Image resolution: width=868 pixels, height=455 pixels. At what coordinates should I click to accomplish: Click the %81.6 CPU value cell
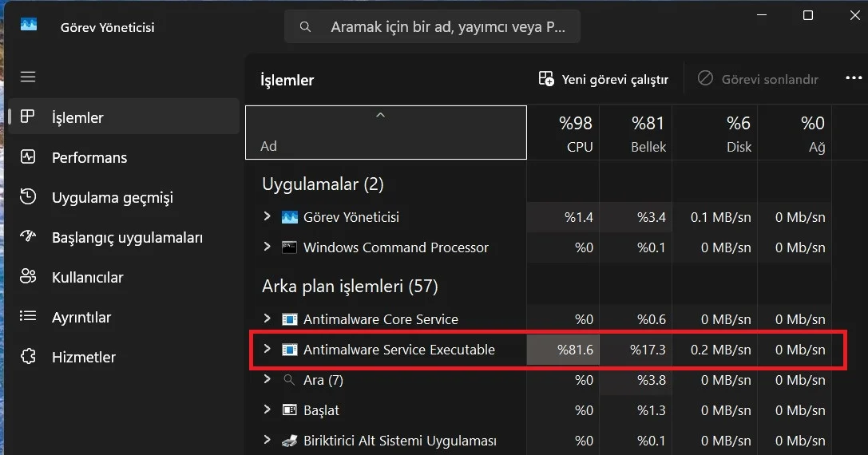563,350
